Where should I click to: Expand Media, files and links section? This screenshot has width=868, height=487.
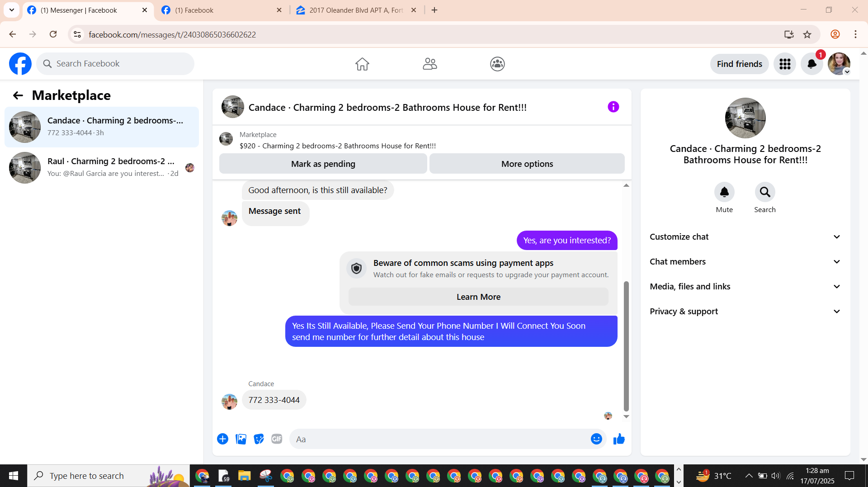[745, 287]
